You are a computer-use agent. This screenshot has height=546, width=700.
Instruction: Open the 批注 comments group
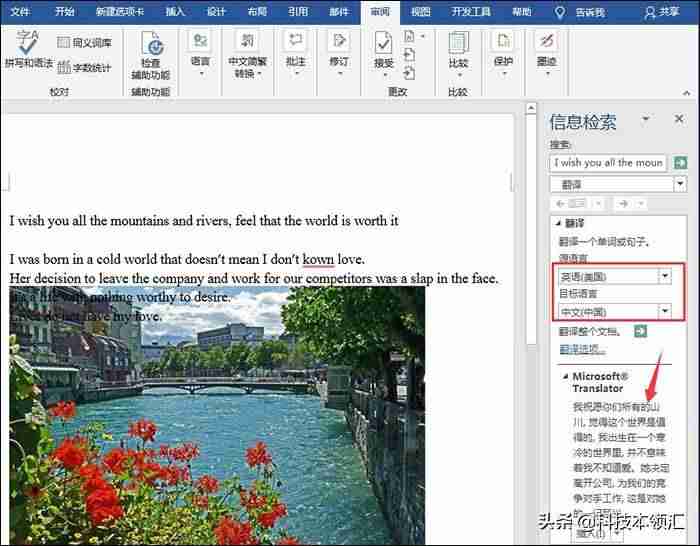295,54
